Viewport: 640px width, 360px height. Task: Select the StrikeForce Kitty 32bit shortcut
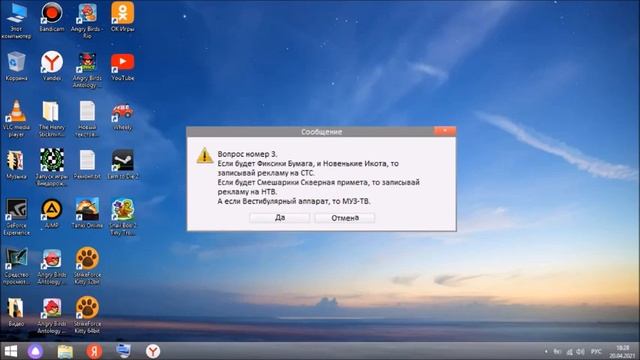click(87, 266)
